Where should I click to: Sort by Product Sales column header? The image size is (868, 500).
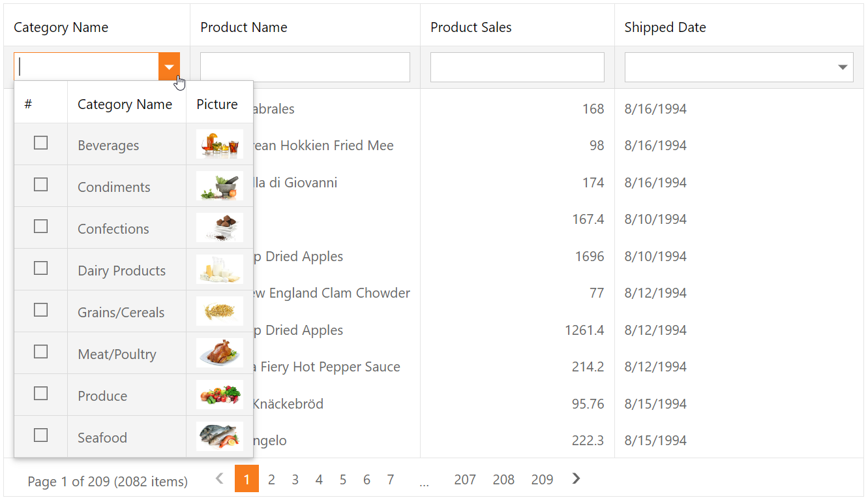pyautogui.click(x=471, y=27)
